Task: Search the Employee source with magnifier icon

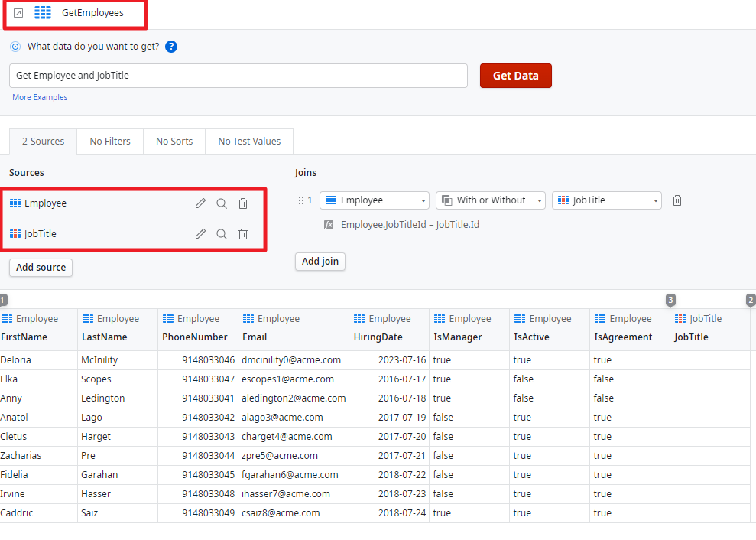Action: pos(222,203)
